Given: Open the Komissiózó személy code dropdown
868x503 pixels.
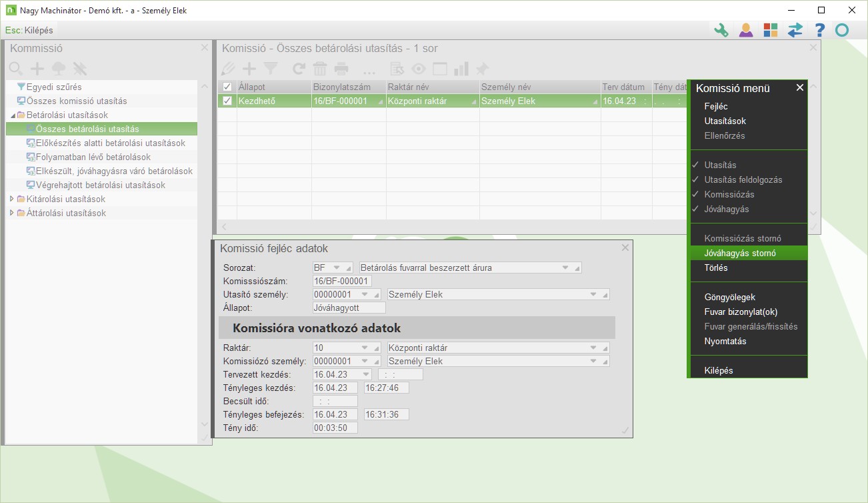Looking at the screenshot, I should [365, 361].
